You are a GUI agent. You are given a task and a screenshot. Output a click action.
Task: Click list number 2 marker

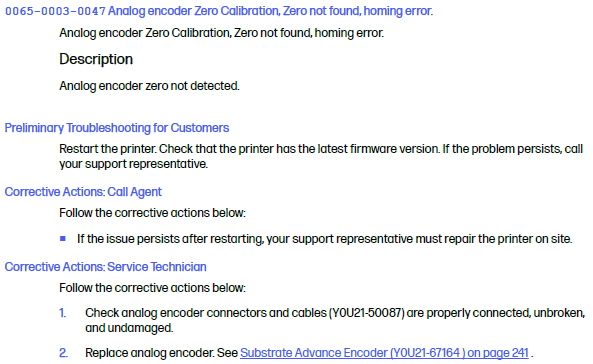pos(64,353)
